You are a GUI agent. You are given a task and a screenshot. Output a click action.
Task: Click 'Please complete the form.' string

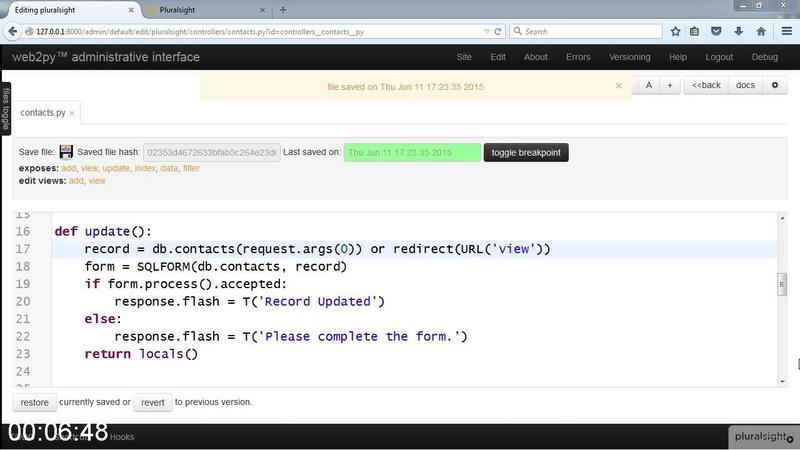[359, 337]
